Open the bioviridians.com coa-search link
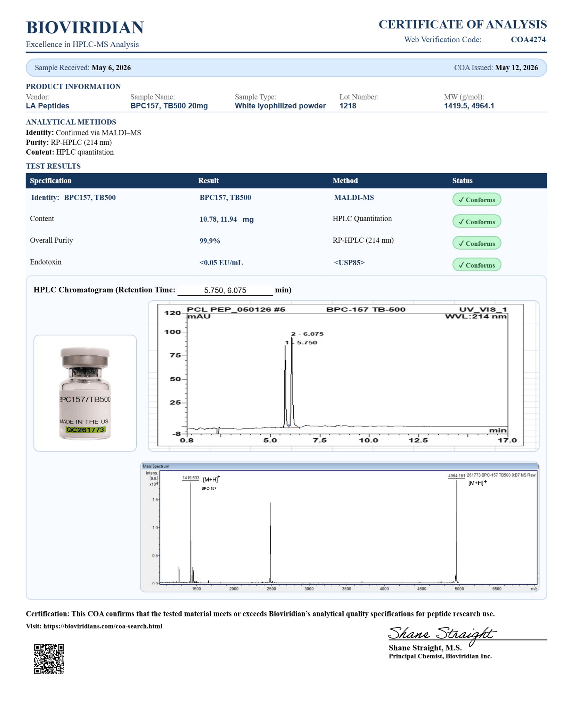562x728 pixels. 103,626
